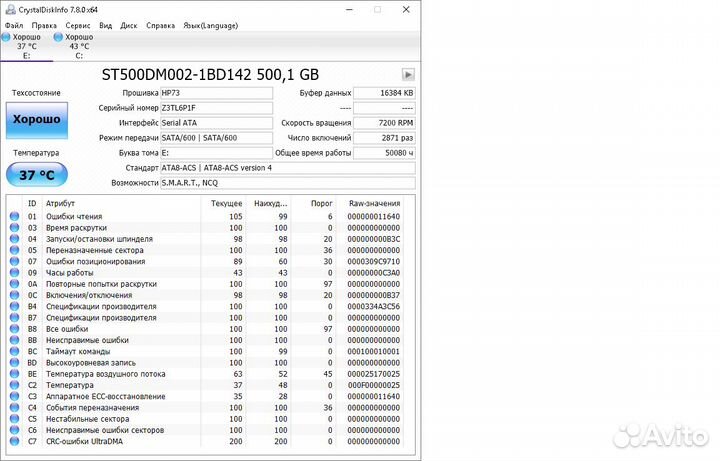The height and width of the screenshot is (461, 720).
Task: Click status icon for 0C Включения/отключения
Action: click(14, 295)
